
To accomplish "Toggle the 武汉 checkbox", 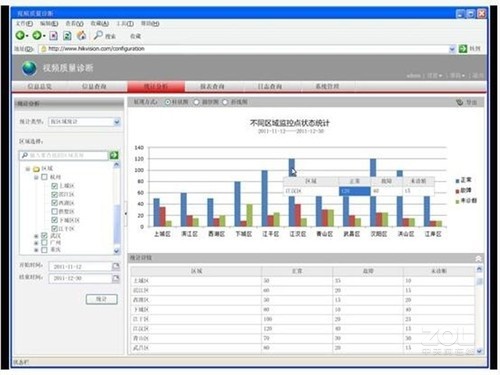I will (x=44, y=235).
